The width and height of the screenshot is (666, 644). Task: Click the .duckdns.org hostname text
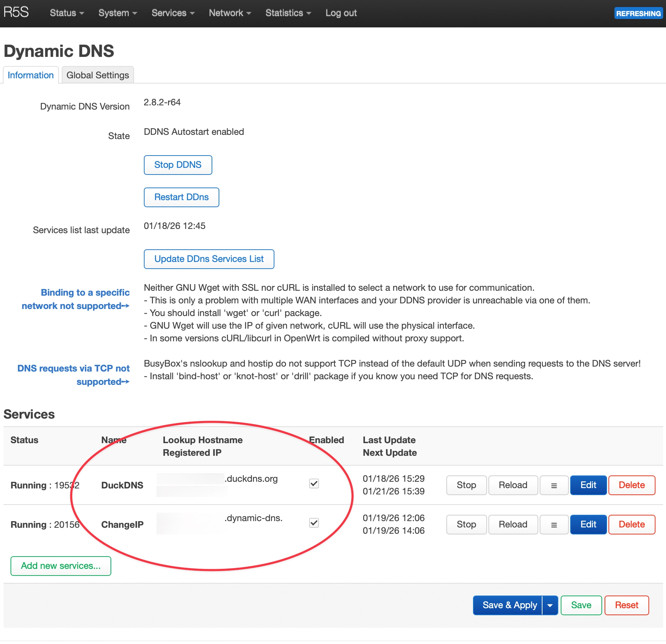point(251,479)
